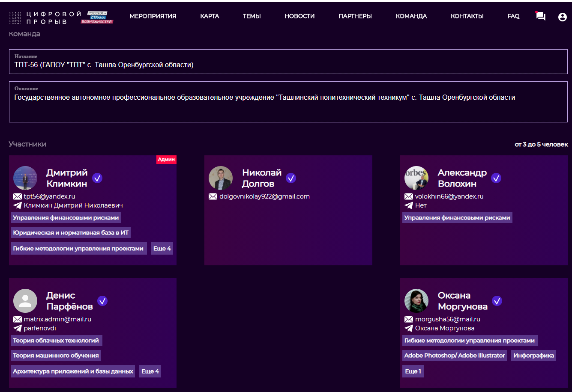Click Telegram icon beside parfenovdi

pos(18,328)
